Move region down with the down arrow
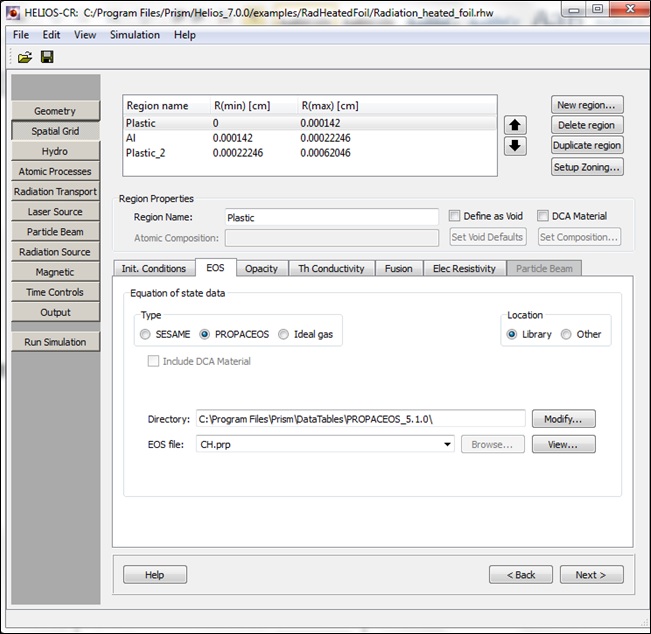 click(x=514, y=147)
